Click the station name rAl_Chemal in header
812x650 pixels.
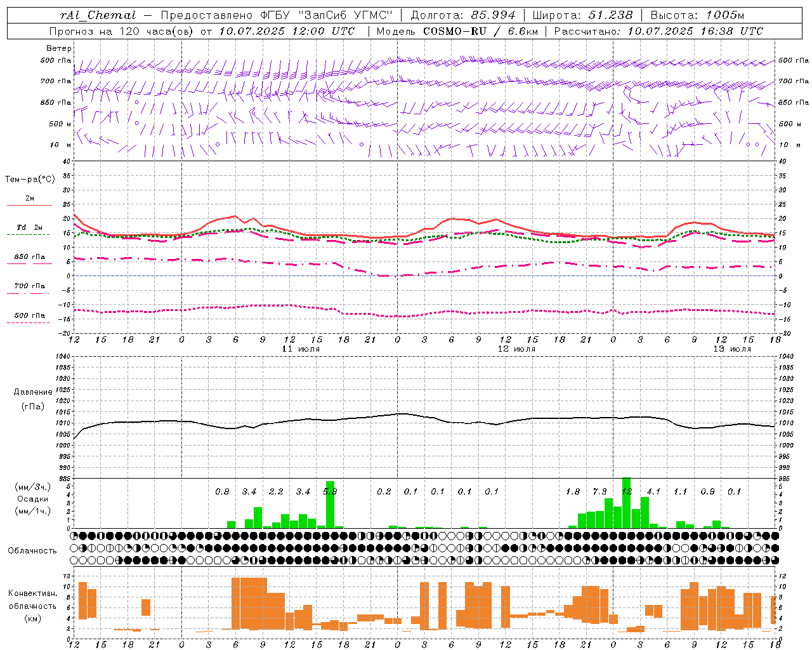pos(98,15)
